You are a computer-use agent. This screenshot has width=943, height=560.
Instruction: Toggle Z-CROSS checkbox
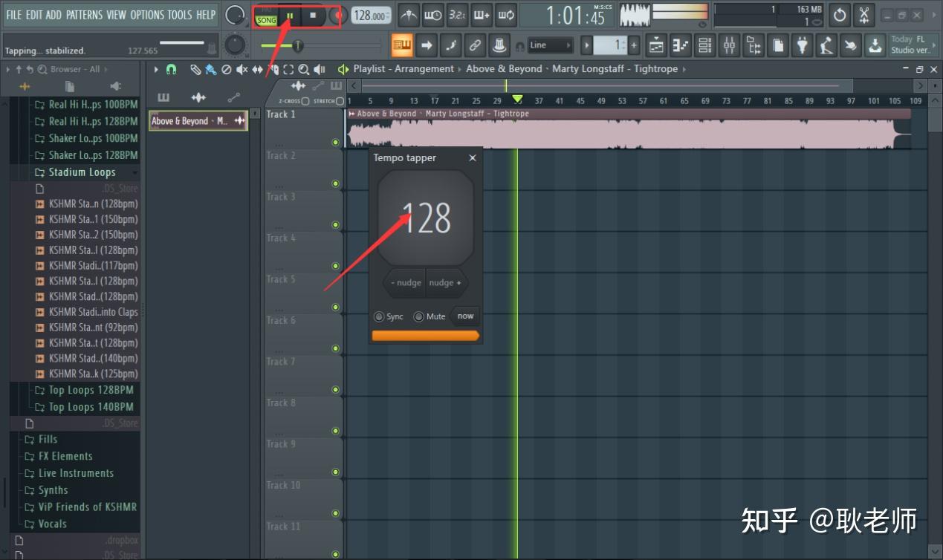point(305,101)
